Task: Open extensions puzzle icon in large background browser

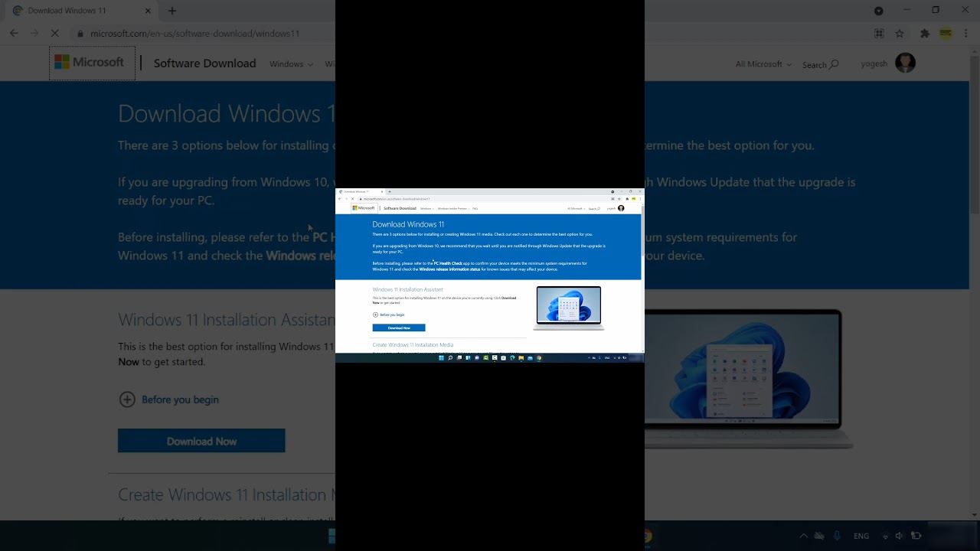Action: coord(925,34)
